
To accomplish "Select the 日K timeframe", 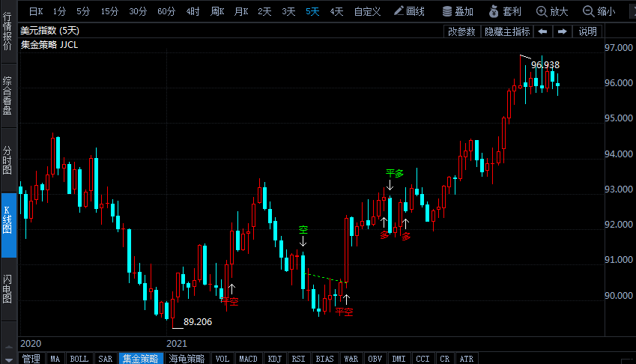I will [36, 11].
